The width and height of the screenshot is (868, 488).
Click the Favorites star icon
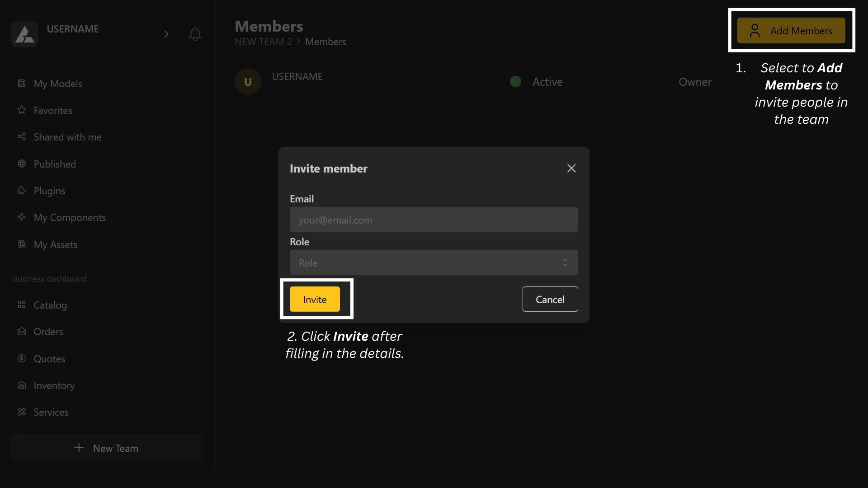click(22, 110)
